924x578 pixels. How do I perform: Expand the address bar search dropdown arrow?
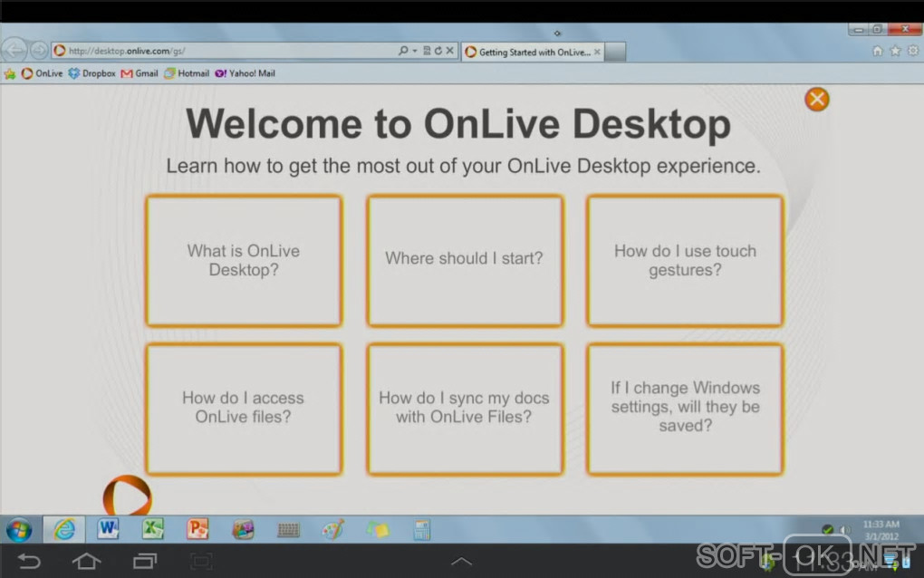pyautogui.click(x=415, y=51)
